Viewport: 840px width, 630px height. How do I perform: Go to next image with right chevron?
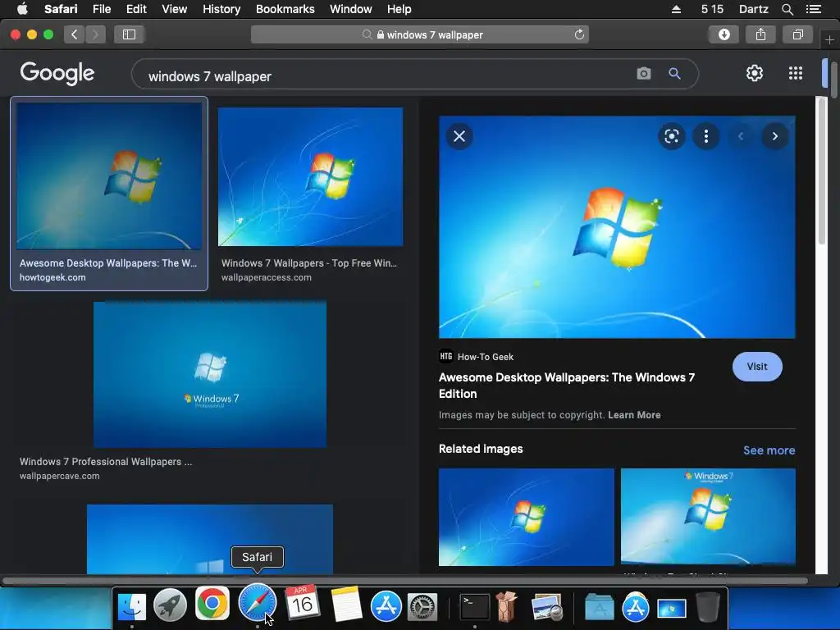pos(774,136)
